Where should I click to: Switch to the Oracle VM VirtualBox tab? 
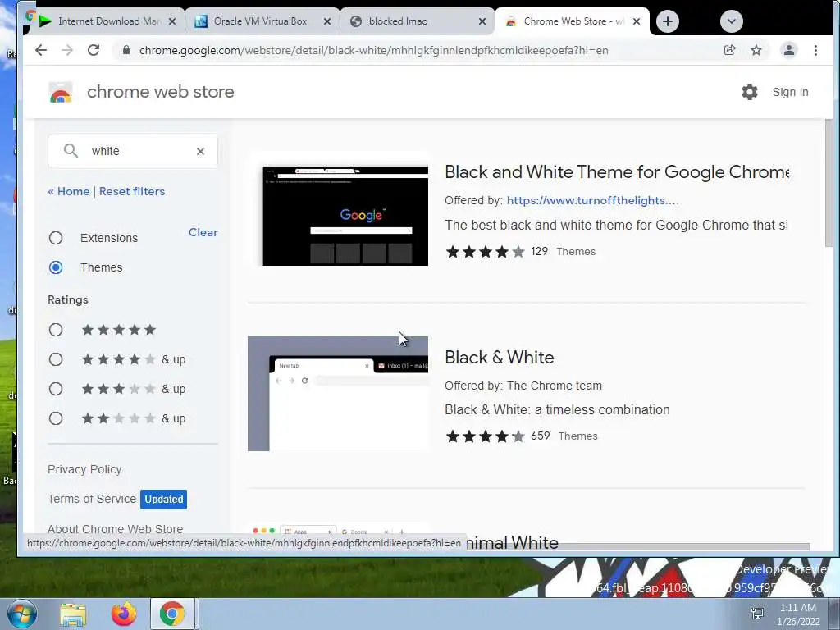point(262,21)
